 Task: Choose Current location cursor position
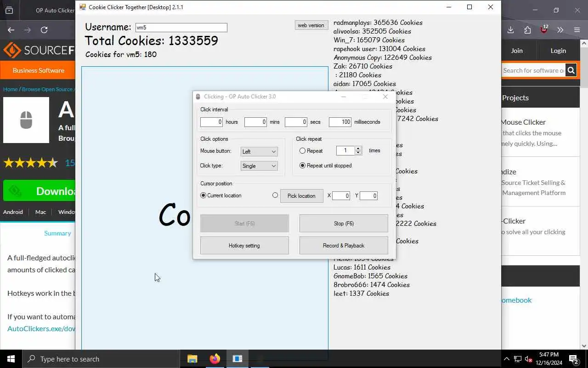coord(204,195)
